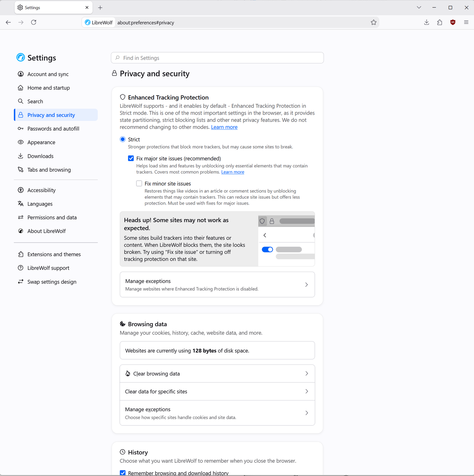The width and height of the screenshot is (474, 476).
Task: Open cookies and site data Manage exceptions
Action: click(x=217, y=413)
